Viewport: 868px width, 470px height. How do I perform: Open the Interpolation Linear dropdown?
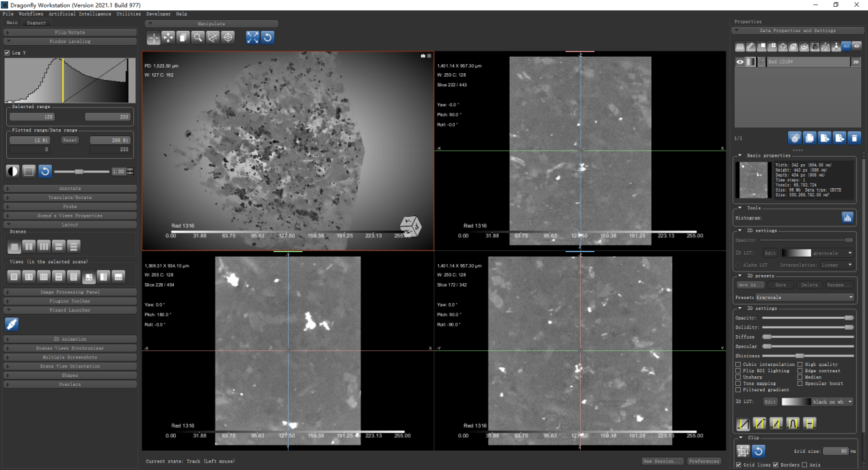[x=839, y=264]
